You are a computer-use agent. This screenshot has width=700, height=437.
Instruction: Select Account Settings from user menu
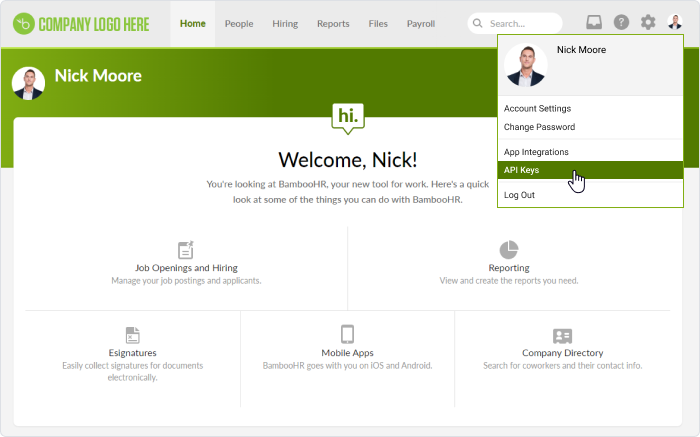590,108
